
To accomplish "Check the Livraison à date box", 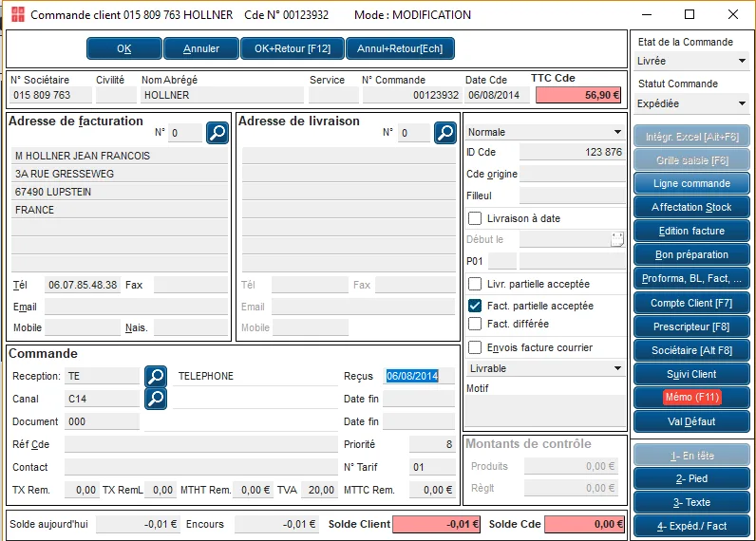I will click(475, 218).
